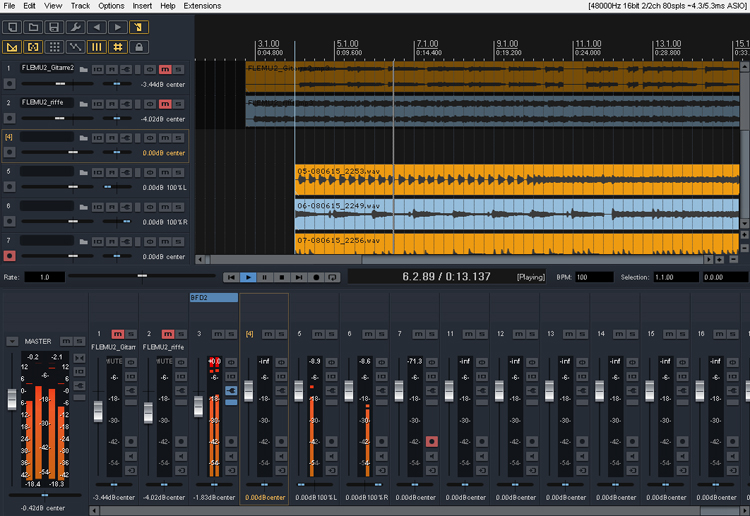The height and width of the screenshot is (516, 750).
Task: Click the arrange horizontal zoom-in plus button
Action: point(719,259)
